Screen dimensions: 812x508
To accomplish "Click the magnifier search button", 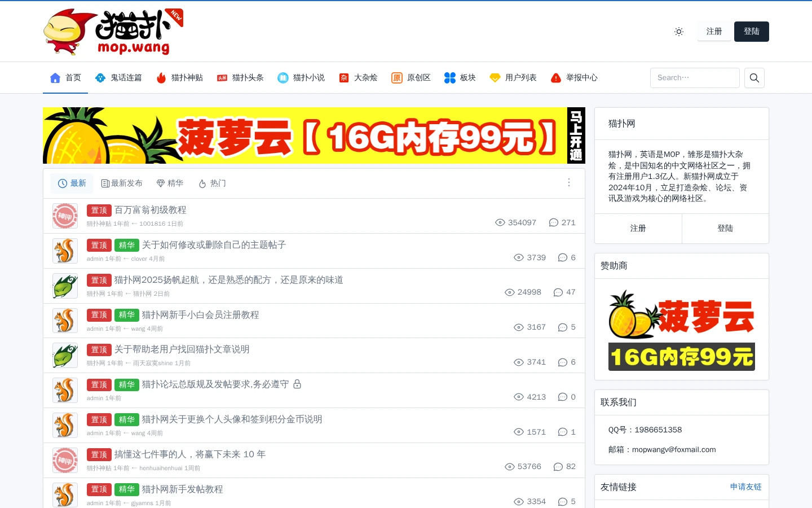I will pyautogui.click(x=754, y=78).
